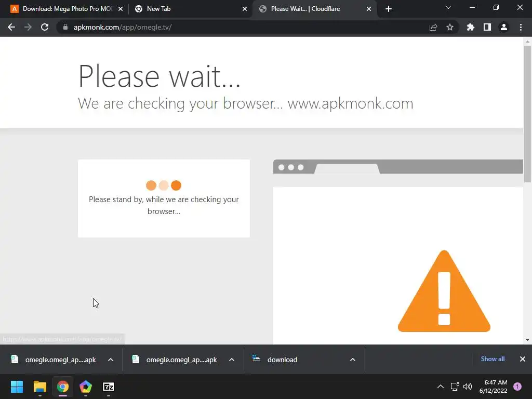Close the Mega Photo Pro MOD tab
The height and width of the screenshot is (399, 532).
pyautogui.click(x=121, y=9)
